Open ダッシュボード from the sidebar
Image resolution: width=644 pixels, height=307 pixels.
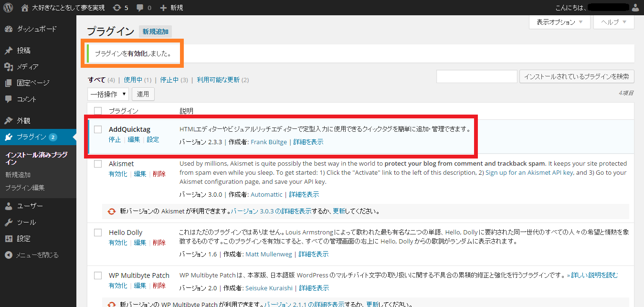tap(36, 29)
